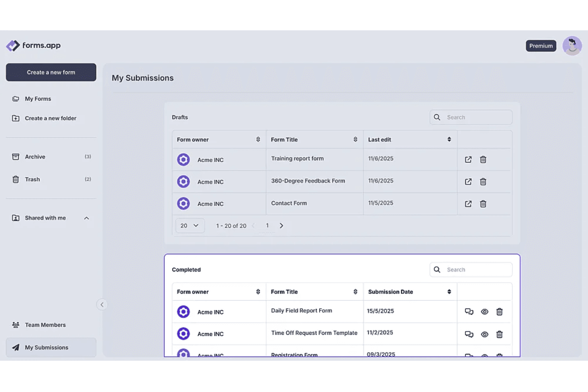Click the forms.app logo
The height and width of the screenshot is (392, 588).
pos(33,46)
